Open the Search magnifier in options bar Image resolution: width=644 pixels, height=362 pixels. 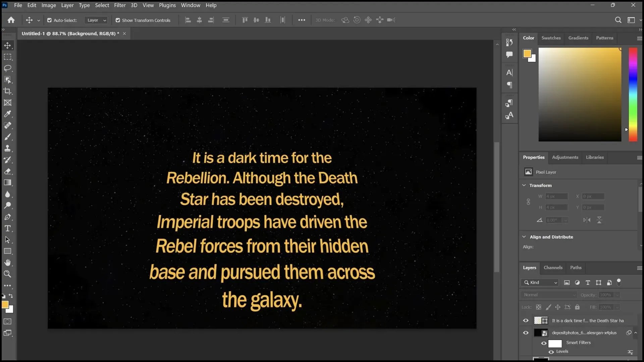click(x=618, y=20)
